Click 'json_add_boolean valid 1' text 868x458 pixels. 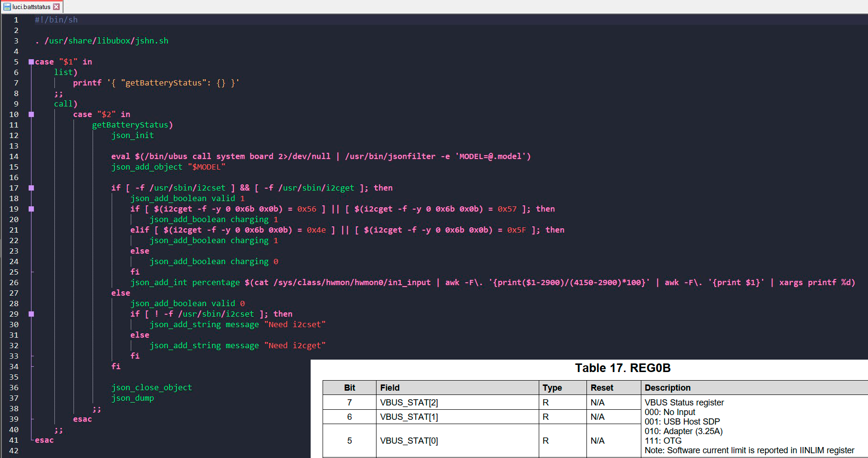click(188, 198)
